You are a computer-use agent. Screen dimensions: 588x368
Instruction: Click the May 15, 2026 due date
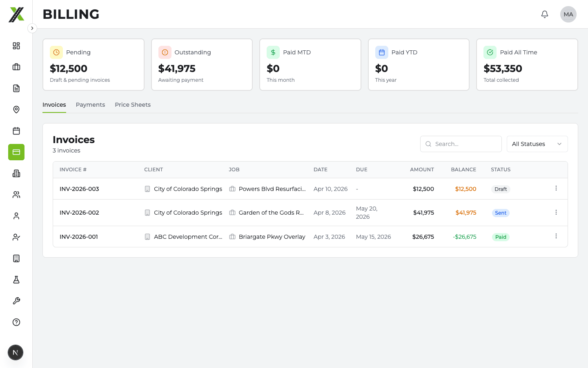(374, 237)
